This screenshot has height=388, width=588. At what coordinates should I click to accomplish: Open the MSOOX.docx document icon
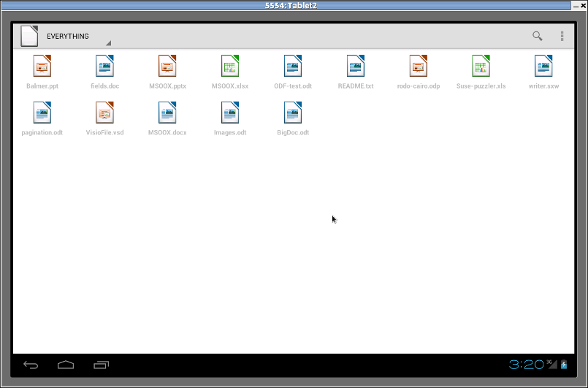pos(167,113)
